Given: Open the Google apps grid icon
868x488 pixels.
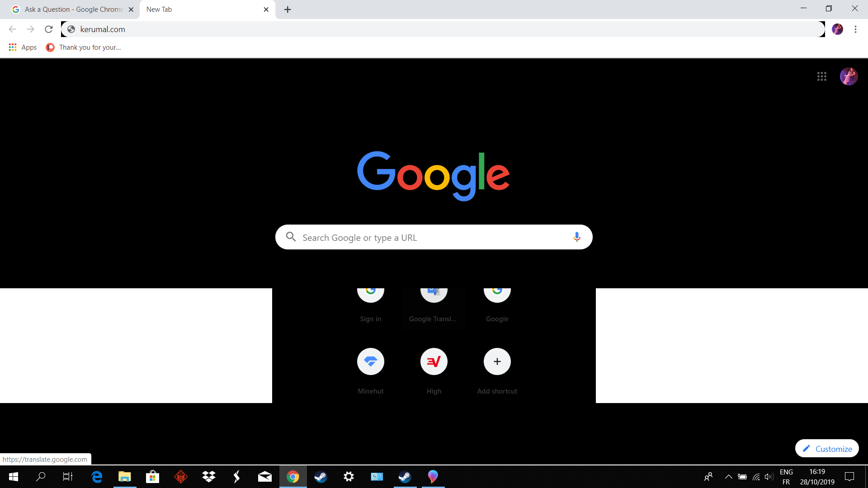Looking at the screenshot, I should coord(822,76).
